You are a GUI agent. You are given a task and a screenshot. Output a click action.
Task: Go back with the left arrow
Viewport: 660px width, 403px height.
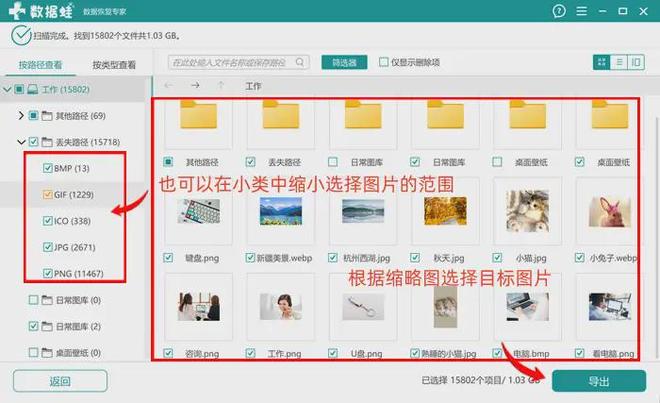click(168, 85)
